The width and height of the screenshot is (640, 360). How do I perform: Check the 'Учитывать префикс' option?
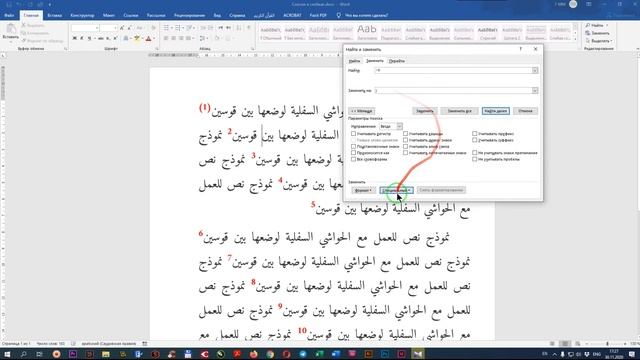[x=474, y=133]
